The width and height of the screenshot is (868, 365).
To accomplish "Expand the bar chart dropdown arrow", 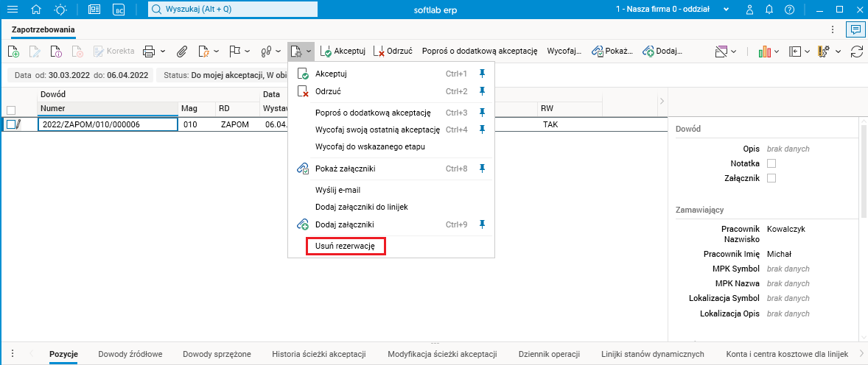I will (777, 52).
